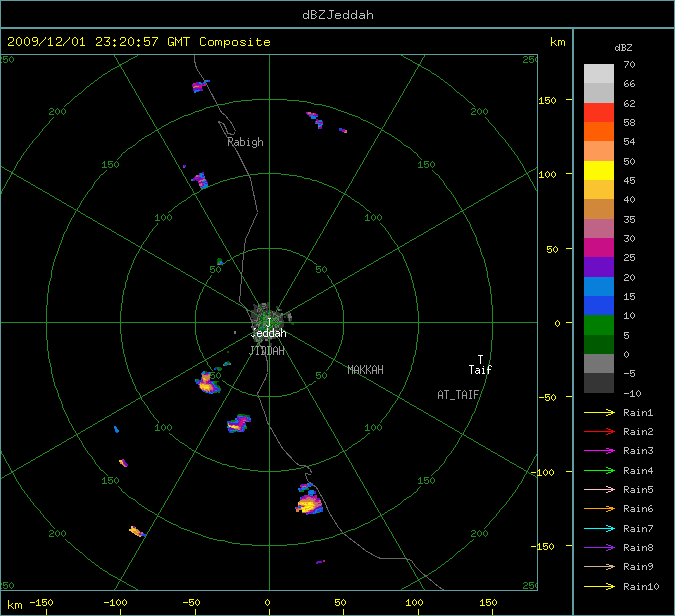
Task: Click the Rain6 orange arrow icon
Action: pos(599,509)
